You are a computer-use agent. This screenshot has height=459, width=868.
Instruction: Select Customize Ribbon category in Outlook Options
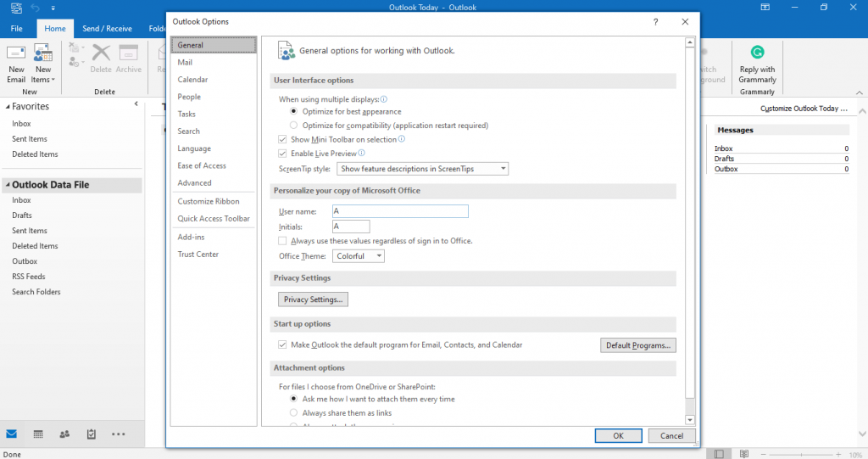213,201
